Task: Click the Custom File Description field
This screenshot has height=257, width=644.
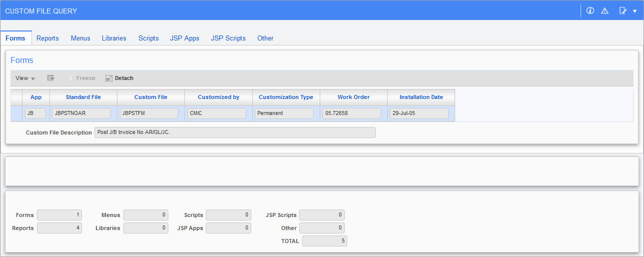Action: [x=235, y=132]
